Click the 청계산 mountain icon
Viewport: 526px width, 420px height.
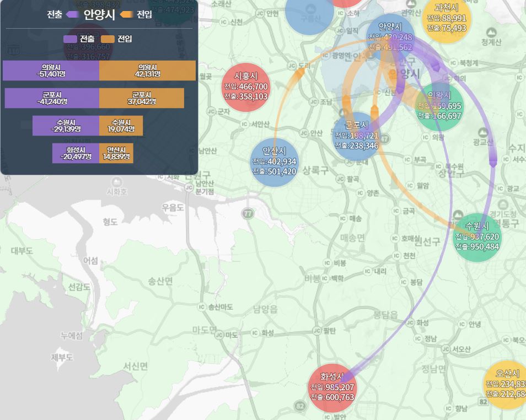tap(491, 33)
